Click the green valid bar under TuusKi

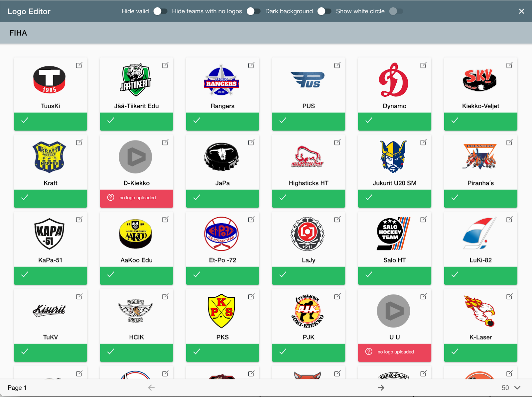[51, 122]
